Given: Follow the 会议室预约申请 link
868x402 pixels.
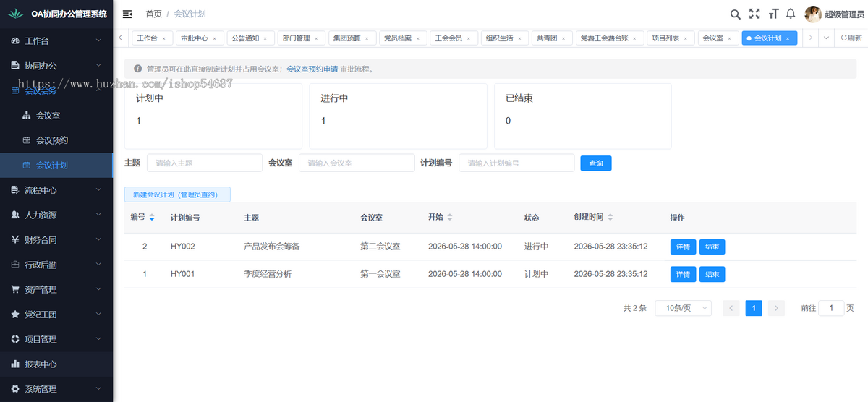Looking at the screenshot, I should (x=312, y=69).
